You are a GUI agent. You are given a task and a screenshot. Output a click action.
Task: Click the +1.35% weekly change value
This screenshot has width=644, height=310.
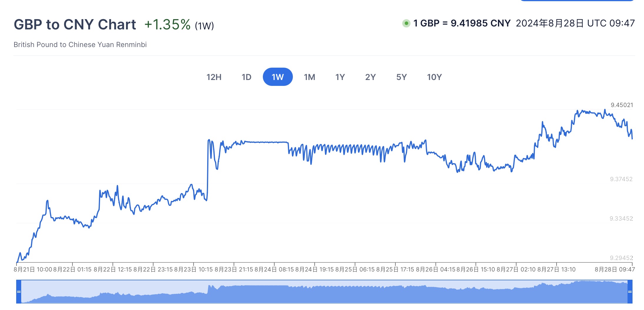coord(167,25)
